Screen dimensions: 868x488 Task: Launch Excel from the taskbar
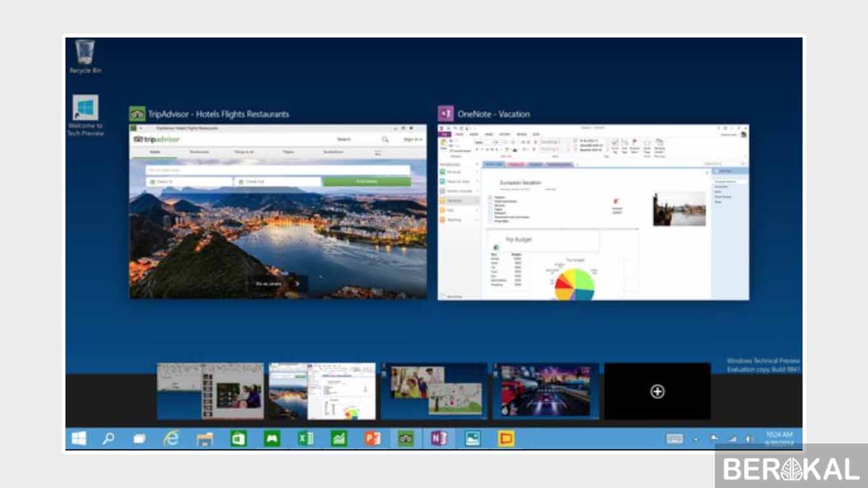coord(306,438)
